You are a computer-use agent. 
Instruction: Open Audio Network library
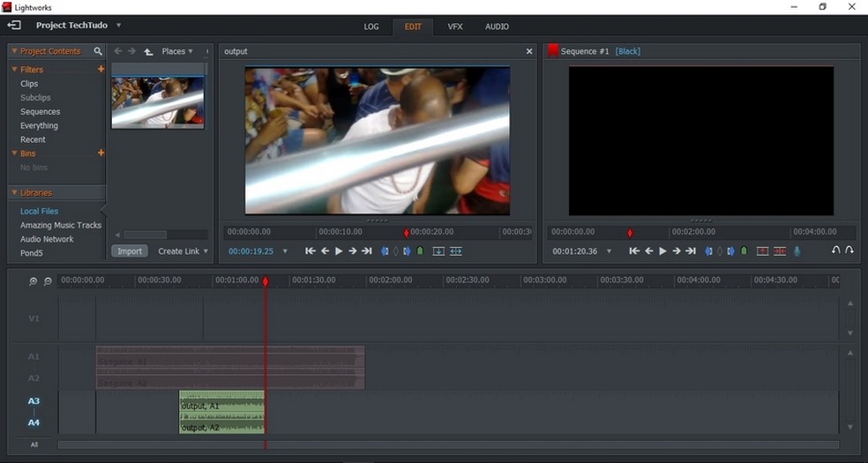tap(47, 239)
